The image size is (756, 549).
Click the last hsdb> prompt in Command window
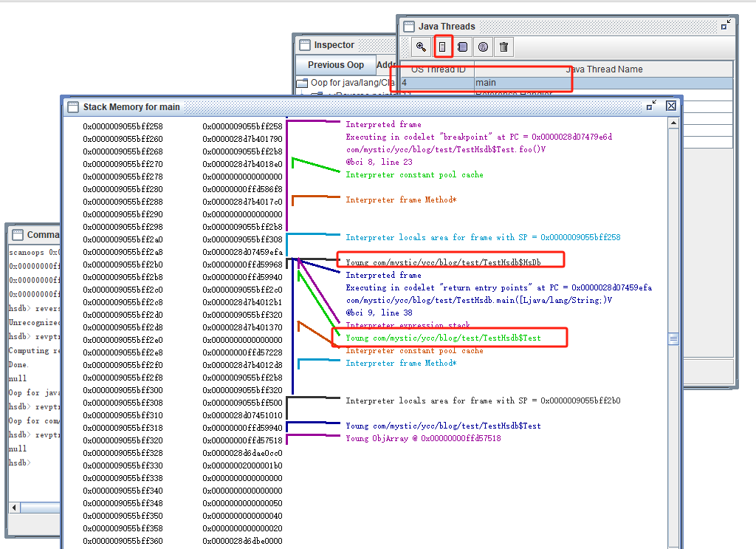pyautogui.click(x=20, y=463)
